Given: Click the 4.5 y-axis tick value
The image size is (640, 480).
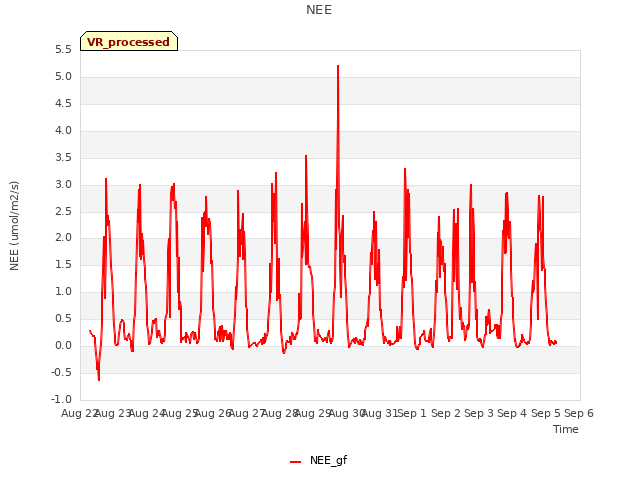Looking at the screenshot, I should click(63, 104).
